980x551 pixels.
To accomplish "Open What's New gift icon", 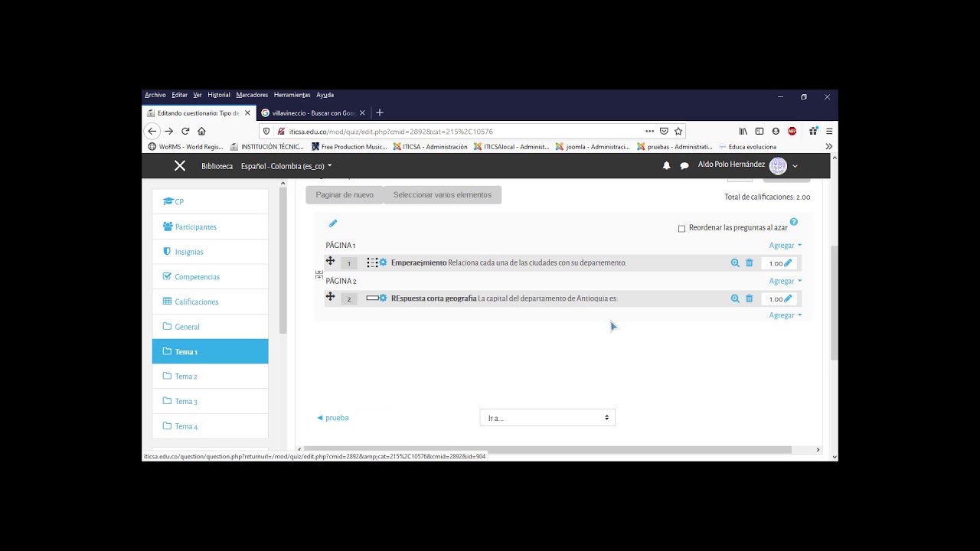I will click(x=813, y=131).
